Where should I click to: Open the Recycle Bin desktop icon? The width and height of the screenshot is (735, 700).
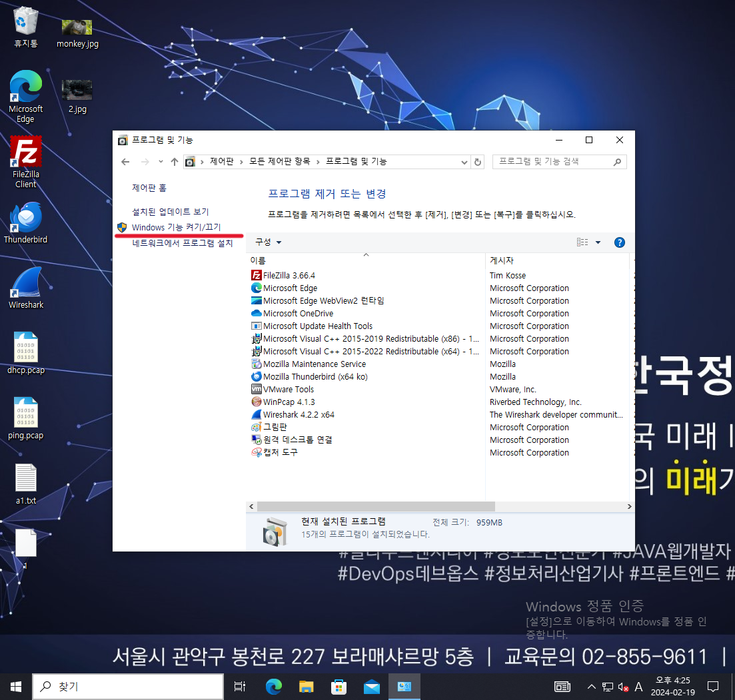pyautogui.click(x=26, y=27)
